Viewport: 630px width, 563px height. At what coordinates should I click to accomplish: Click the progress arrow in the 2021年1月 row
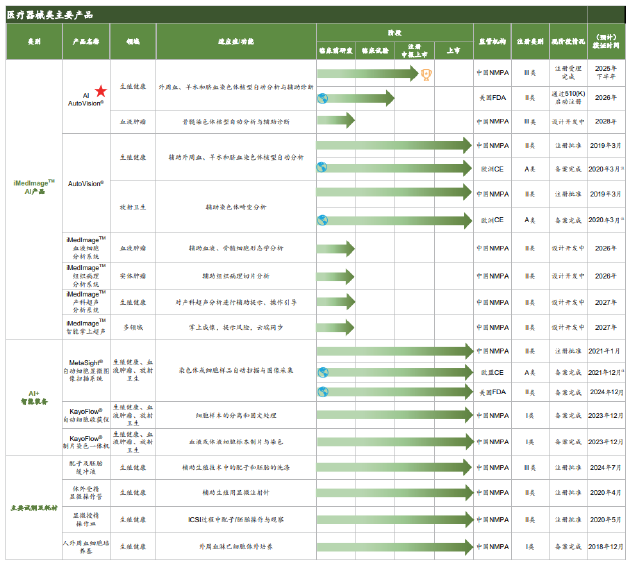(395, 351)
